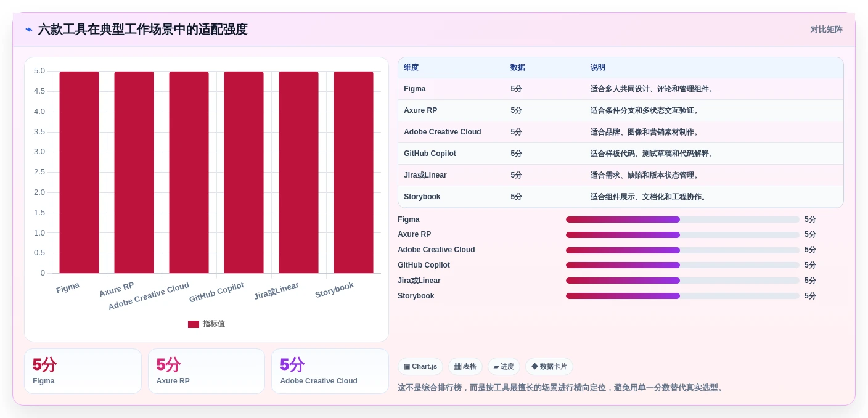Click the Storybook label in the progress list
Screen dimensions: 868x418
[416, 296]
